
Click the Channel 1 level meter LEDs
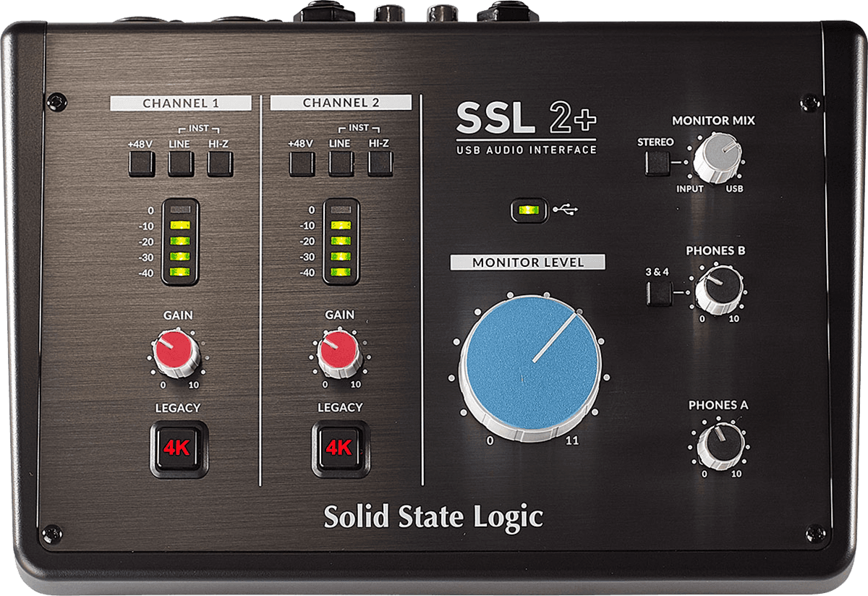179,242
